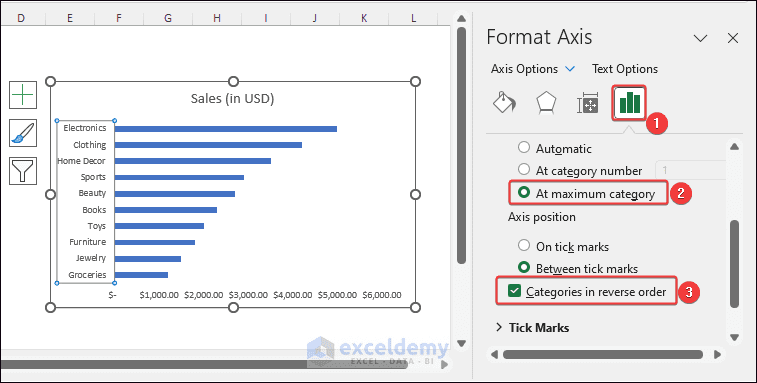Click pane horizontal scrollbar right arrow
Image resolution: width=757 pixels, height=383 pixels.
coord(717,355)
